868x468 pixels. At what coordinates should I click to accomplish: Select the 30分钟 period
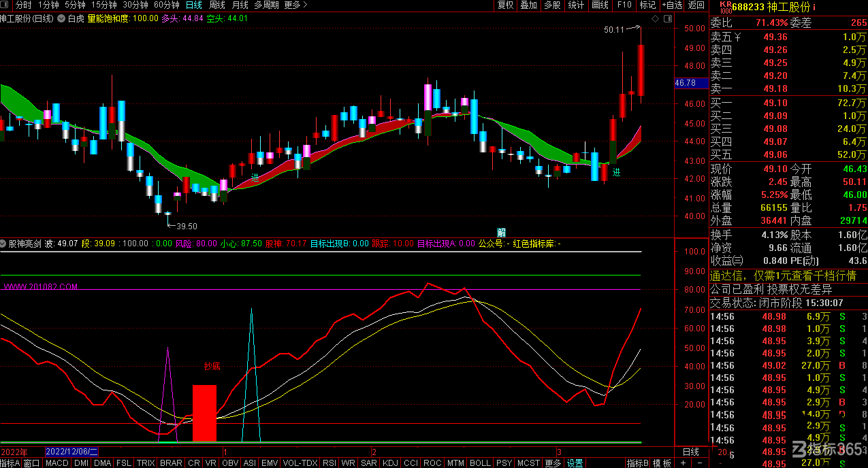coord(135,5)
